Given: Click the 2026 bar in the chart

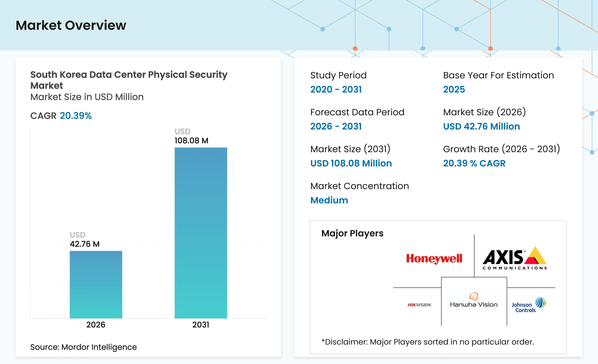Looking at the screenshot, I should [x=96, y=285].
